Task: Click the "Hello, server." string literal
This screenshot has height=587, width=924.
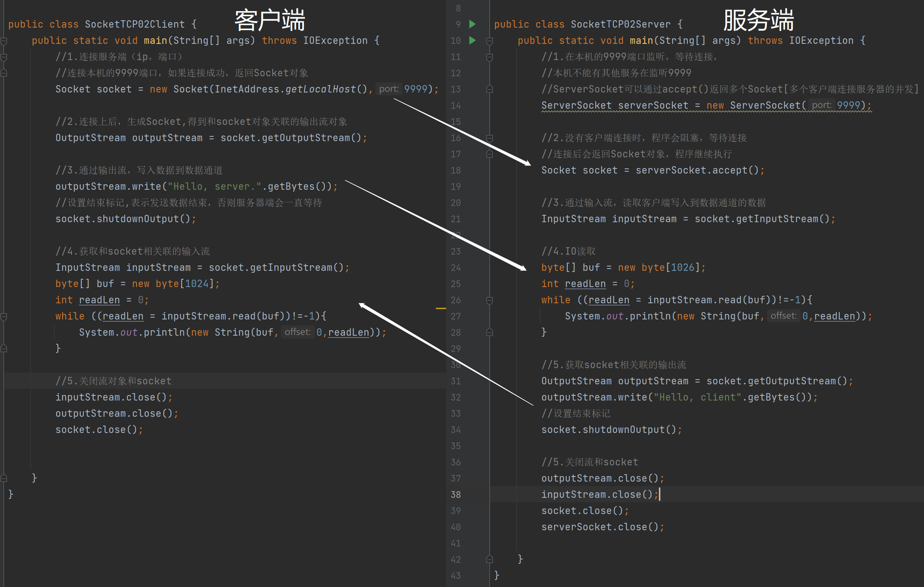Action: pos(215,186)
